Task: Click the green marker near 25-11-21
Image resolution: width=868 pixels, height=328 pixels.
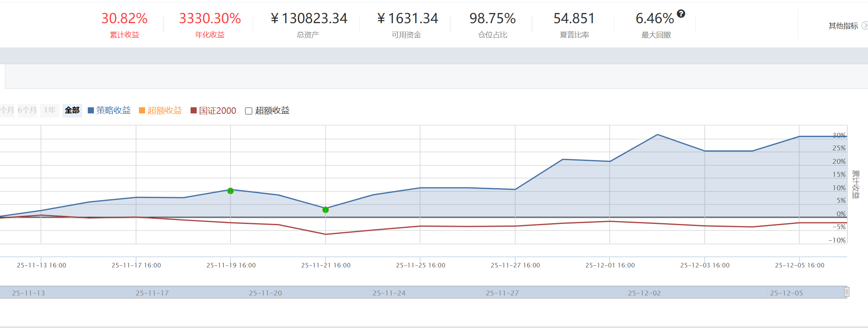Action: pyautogui.click(x=325, y=210)
